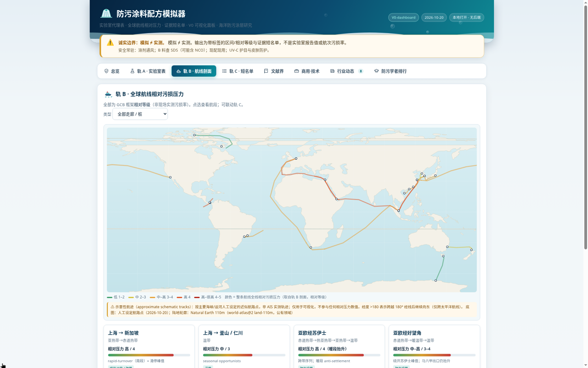Select the 上海 → 新加坡 route card
588x368 pixels.
click(149, 346)
